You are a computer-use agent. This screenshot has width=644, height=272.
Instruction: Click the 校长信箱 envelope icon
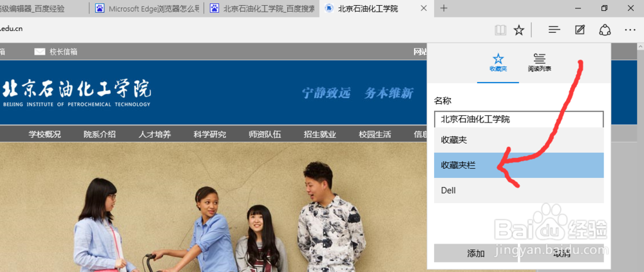coord(39,52)
